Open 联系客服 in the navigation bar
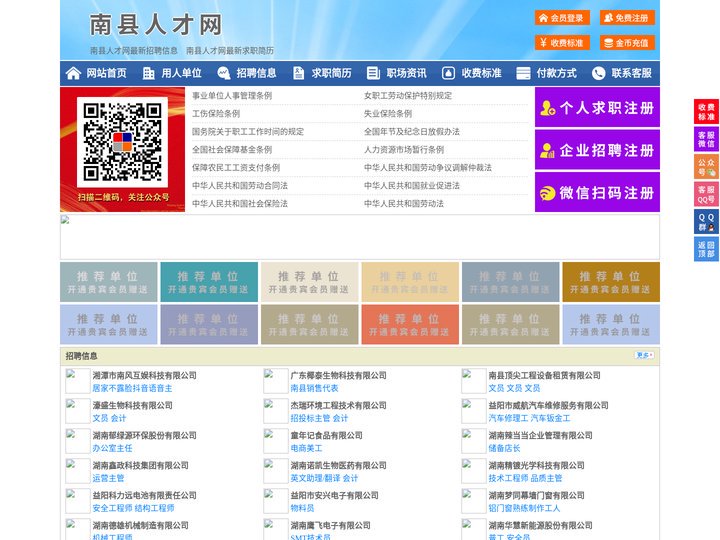Image resolution: width=720 pixels, height=540 pixels. coord(631,73)
